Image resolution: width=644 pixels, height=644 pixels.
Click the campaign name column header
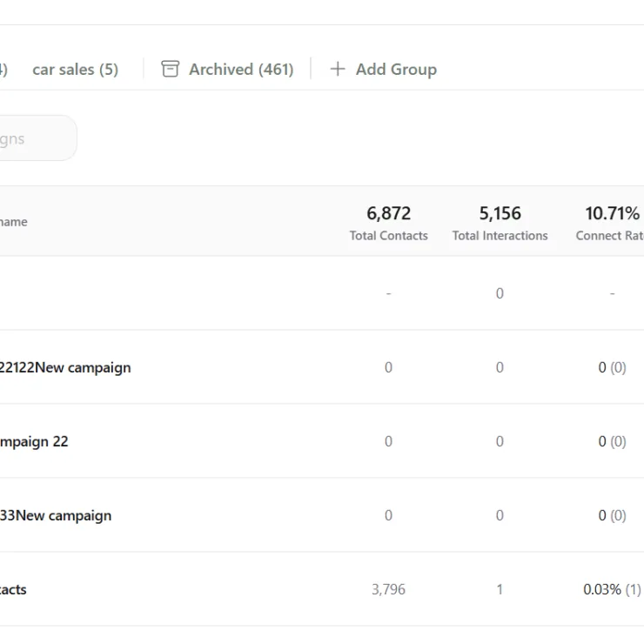pos(14,222)
